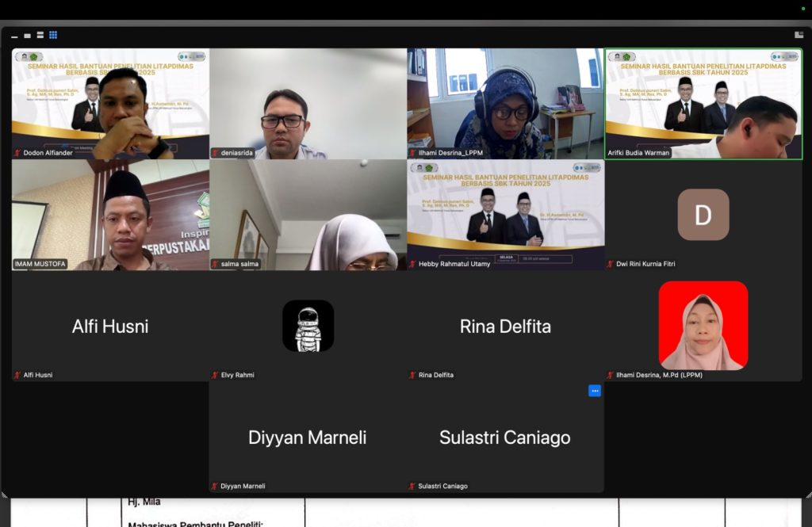The width and height of the screenshot is (812, 527).
Task: Click Ilhami Desrina_LPPM video tile
Action: point(505,103)
